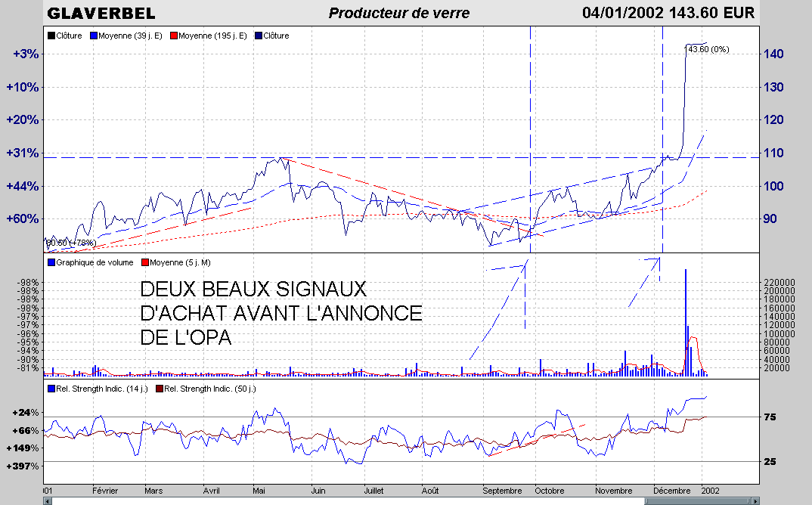Click the 130 price axis label
The image size is (812, 505).
[773, 87]
